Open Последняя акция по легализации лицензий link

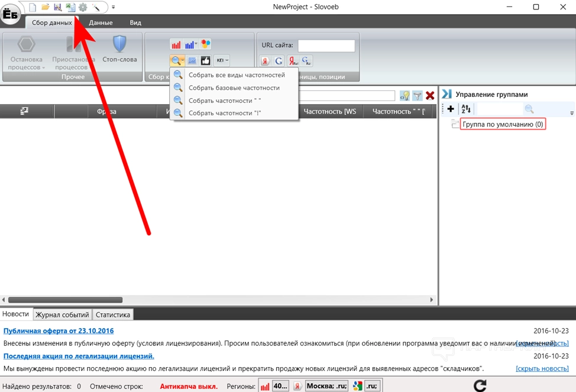[x=79, y=356]
